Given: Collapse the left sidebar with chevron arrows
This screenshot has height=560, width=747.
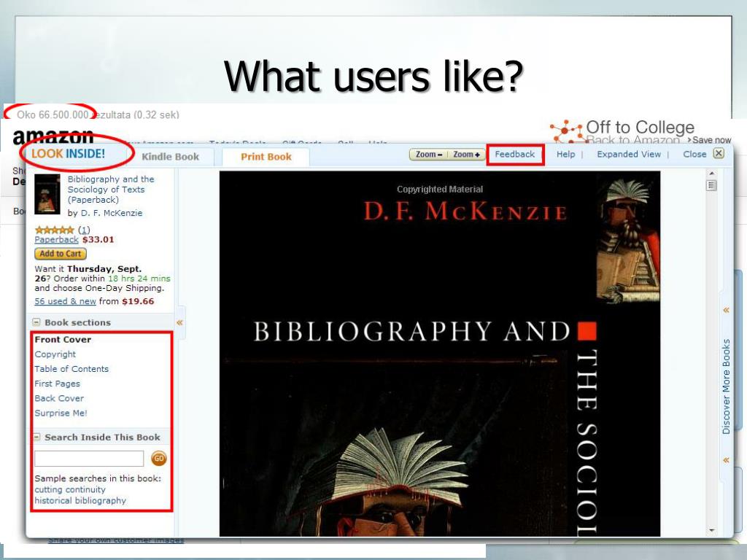Looking at the screenshot, I should pos(179,322).
